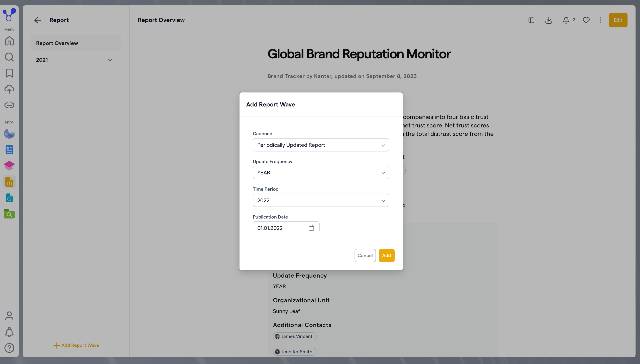Screen dimensions: 640x364
Task: Click the Add Report Wave dialog heading
Action: point(270,104)
